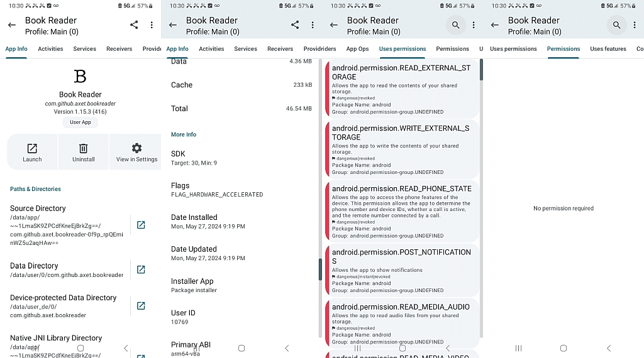
Task: Open Device-protected Data Directory link icon
Action: click(141, 306)
